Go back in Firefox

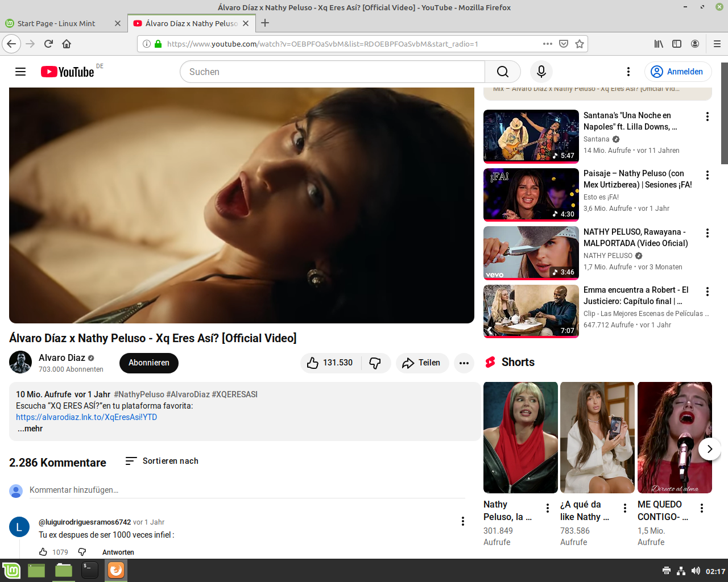pos(11,44)
